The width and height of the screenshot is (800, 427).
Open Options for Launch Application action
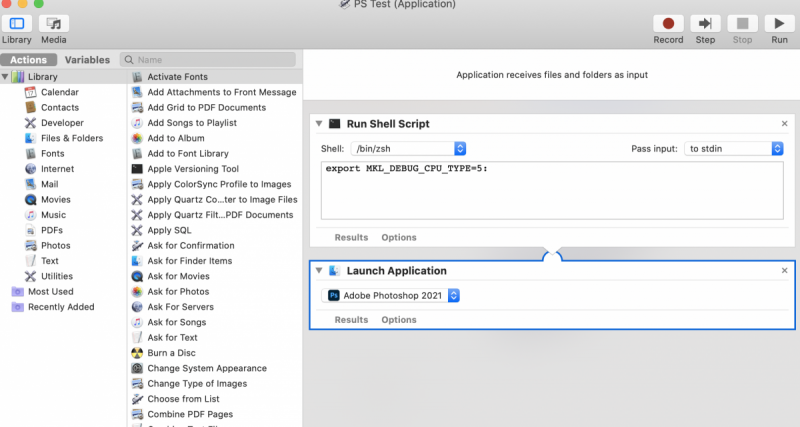click(x=398, y=320)
